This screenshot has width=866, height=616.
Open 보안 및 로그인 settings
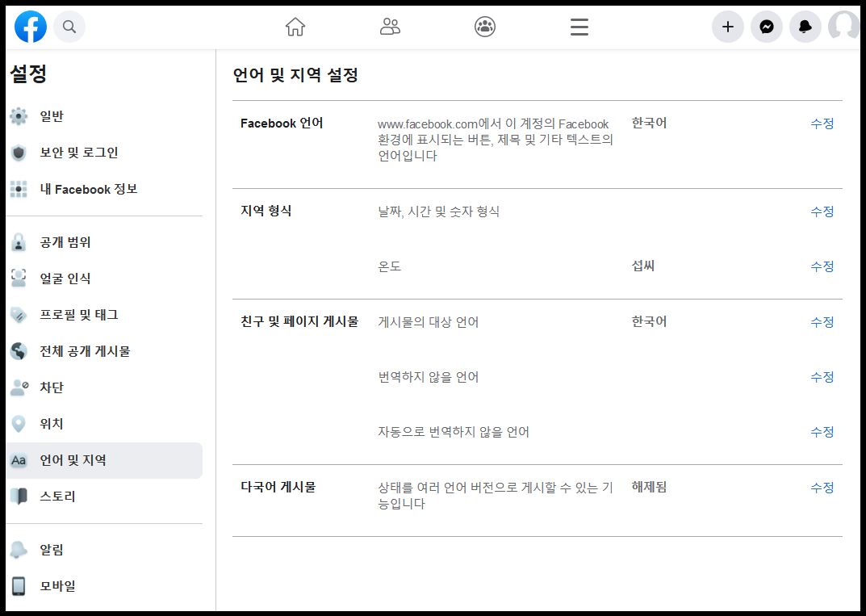[79, 153]
